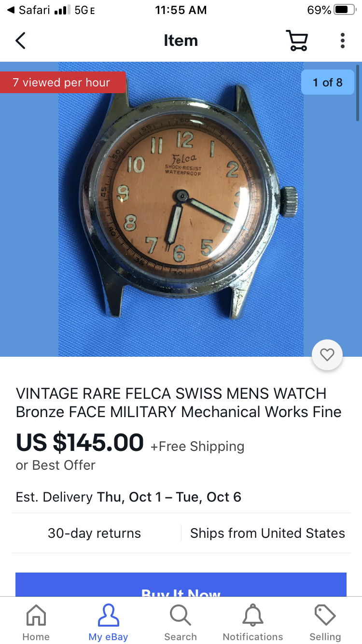Open the three-dot more options menu
Image resolution: width=362 pixels, height=644 pixels.
pyautogui.click(x=342, y=41)
